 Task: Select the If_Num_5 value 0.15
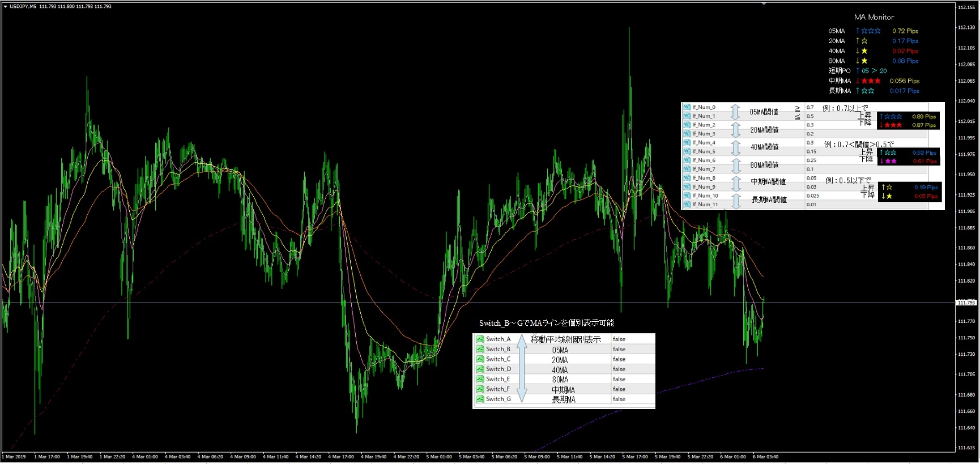click(x=812, y=151)
